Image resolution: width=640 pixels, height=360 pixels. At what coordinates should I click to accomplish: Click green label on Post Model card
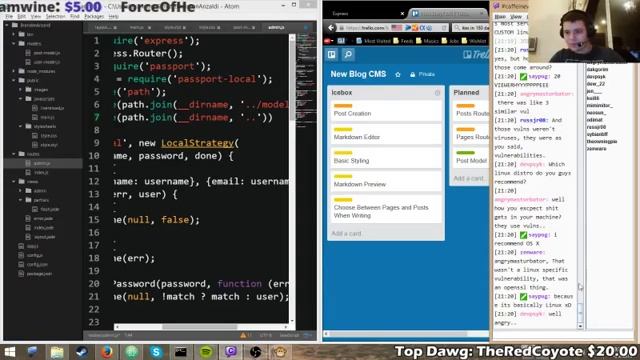pos(465,153)
